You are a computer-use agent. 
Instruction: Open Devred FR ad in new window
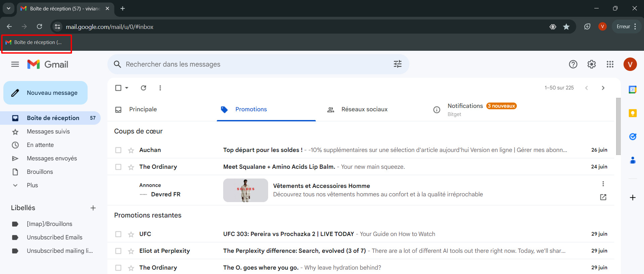point(603,197)
